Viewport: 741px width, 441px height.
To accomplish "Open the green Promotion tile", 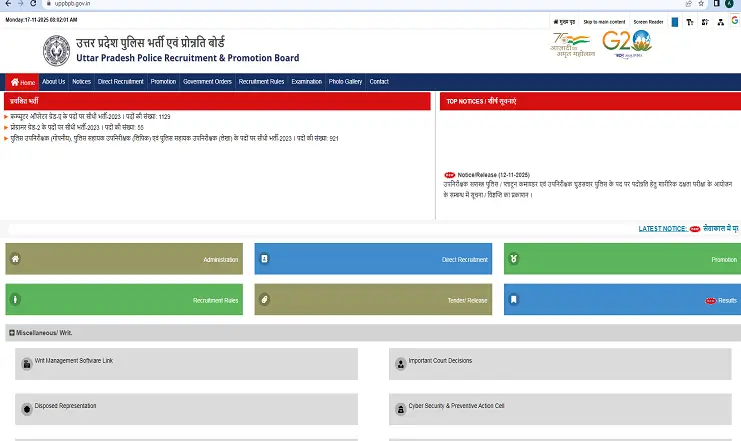I will click(622, 259).
